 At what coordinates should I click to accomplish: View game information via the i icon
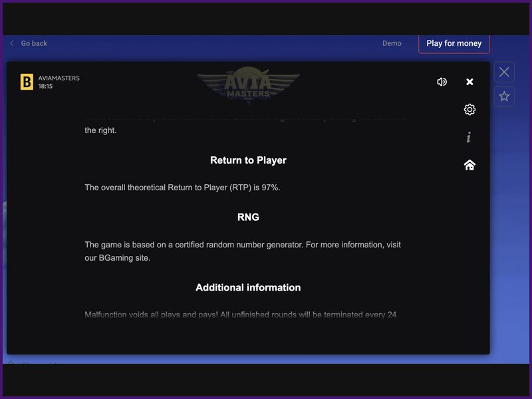coord(469,138)
